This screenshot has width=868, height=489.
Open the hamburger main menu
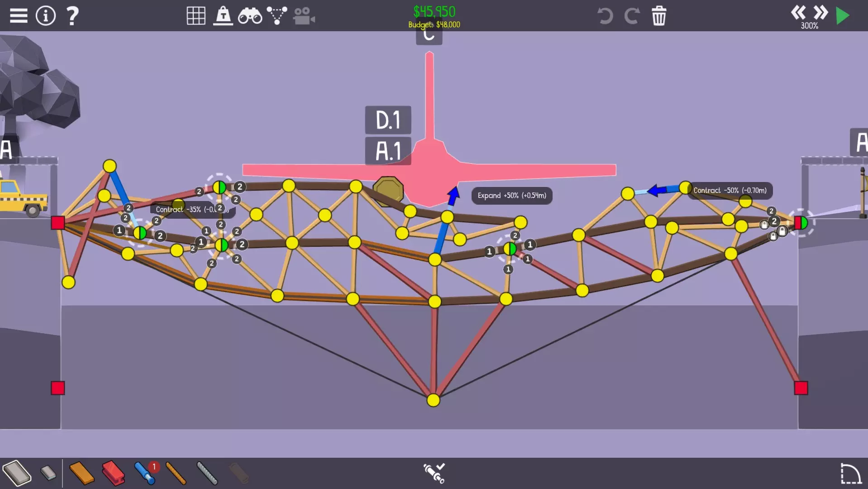click(x=19, y=16)
